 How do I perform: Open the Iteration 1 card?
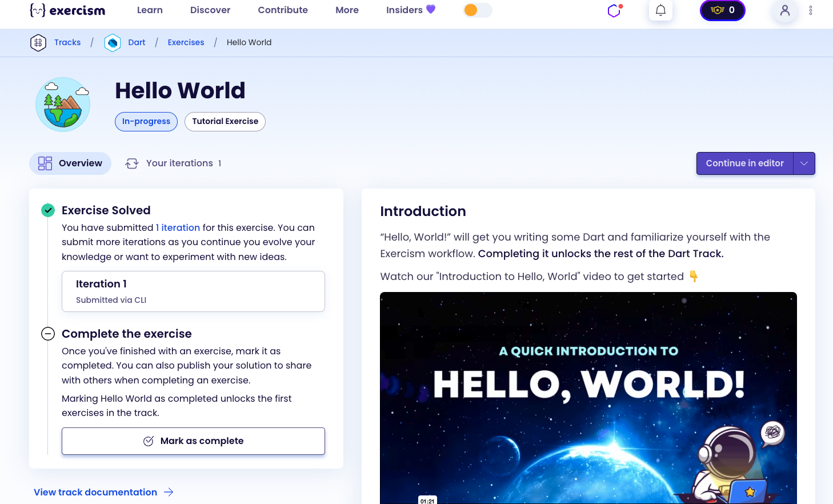click(x=193, y=291)
